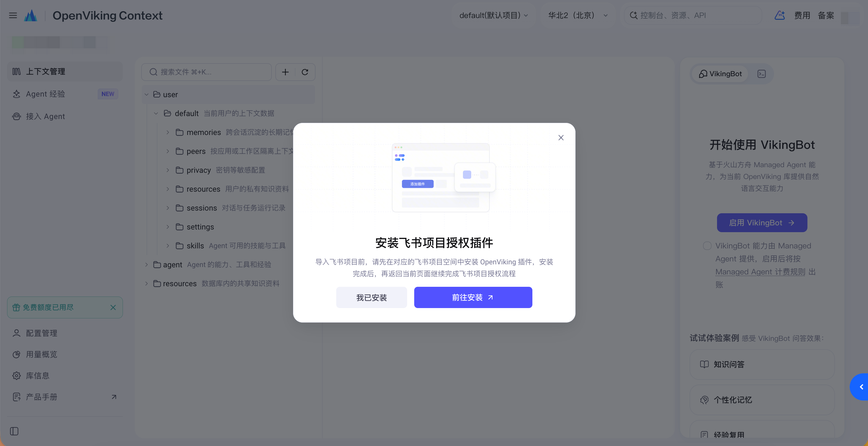Image resolution: width=868 pixels, height=446 pixels.
Task: Click the 我已安装 button
Action: tap(371, 297)
